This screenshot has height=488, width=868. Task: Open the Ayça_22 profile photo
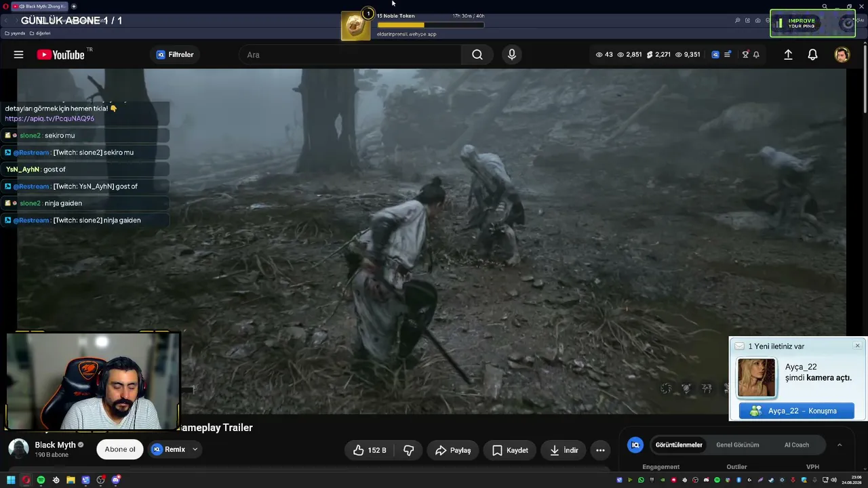(756, 378)
